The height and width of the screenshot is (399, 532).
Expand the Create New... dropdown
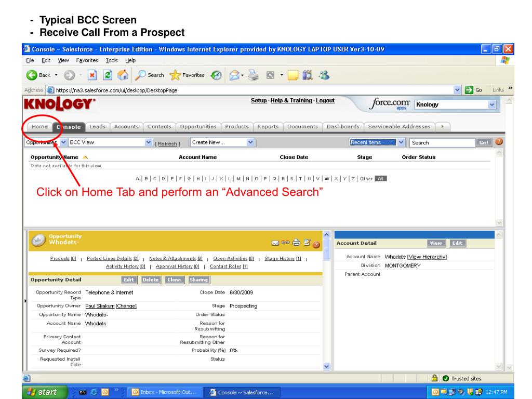(x=250, y=142)
